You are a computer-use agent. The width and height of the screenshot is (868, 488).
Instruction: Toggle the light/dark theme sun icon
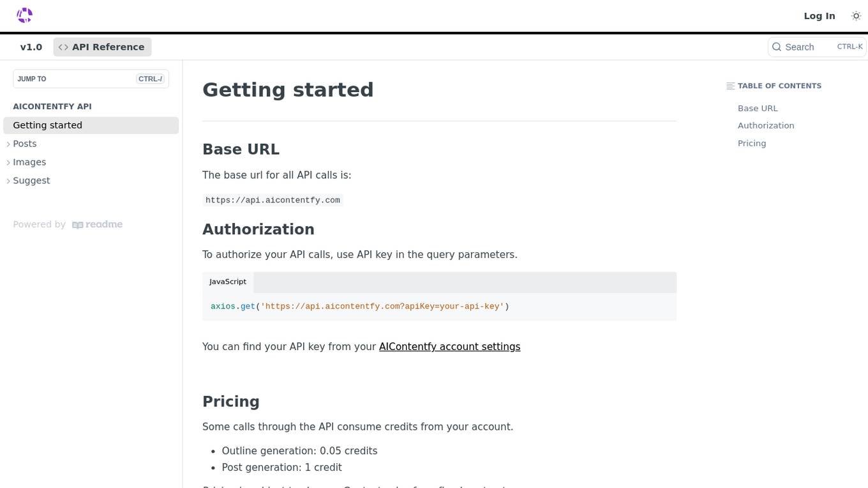point(857,16)
